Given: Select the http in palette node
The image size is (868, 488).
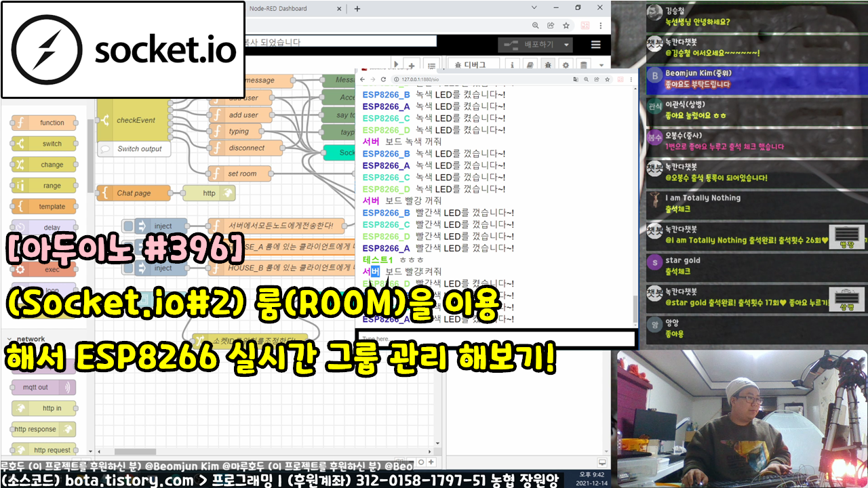Looking at the screenshot, I should point(43,408).
